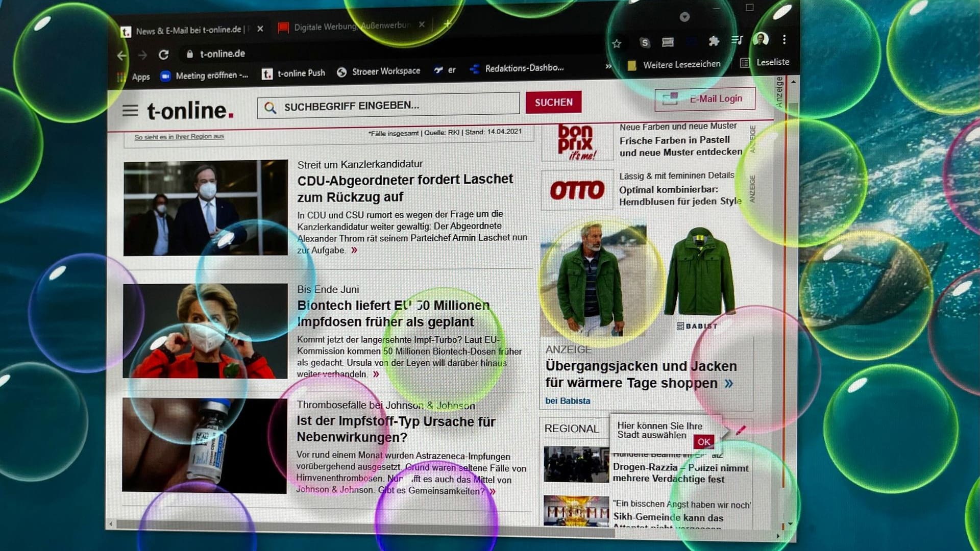Click the REGIONAL section heading
This screenshot has height=551, width=980.
pos(571,429)
